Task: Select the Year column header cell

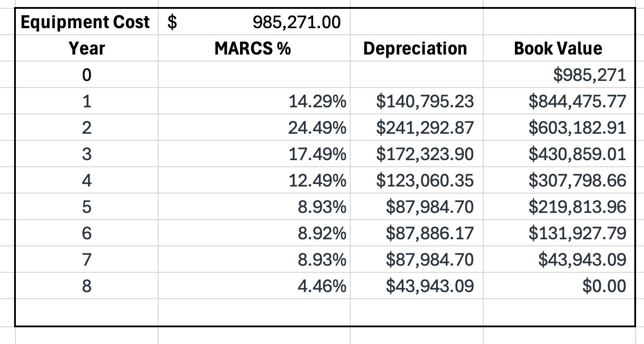Action: pyautogui.click(x=87, y=48)
